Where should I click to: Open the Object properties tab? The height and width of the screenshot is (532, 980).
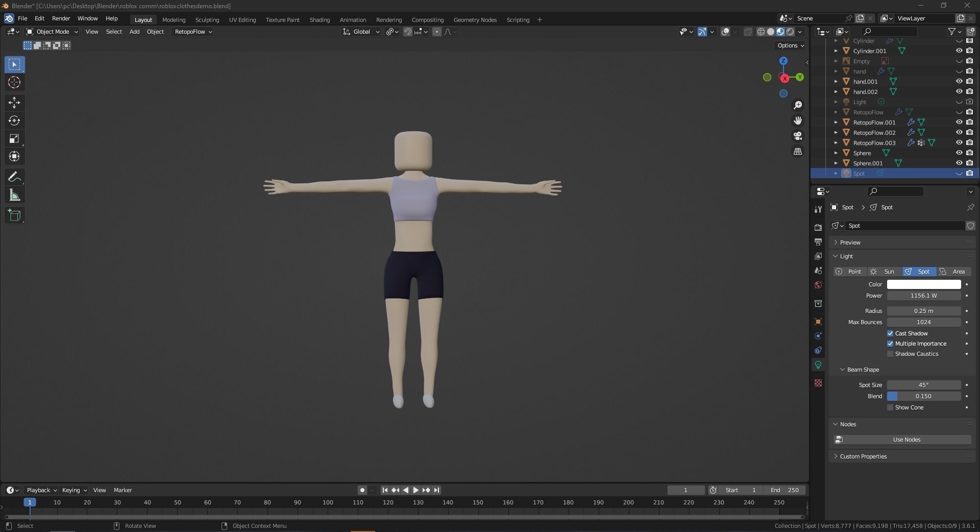[818, 322]
